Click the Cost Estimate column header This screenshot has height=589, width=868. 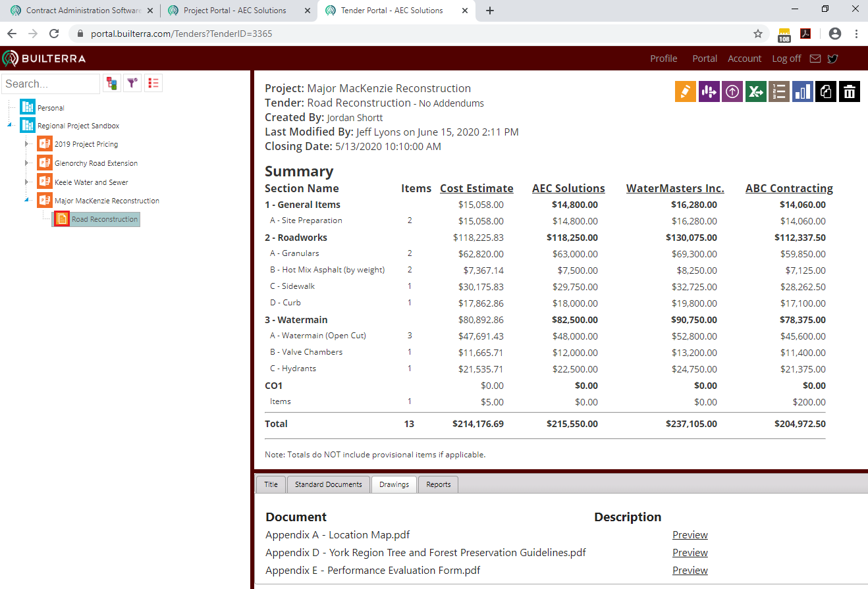pyautogui.click(x=477, y=188)
